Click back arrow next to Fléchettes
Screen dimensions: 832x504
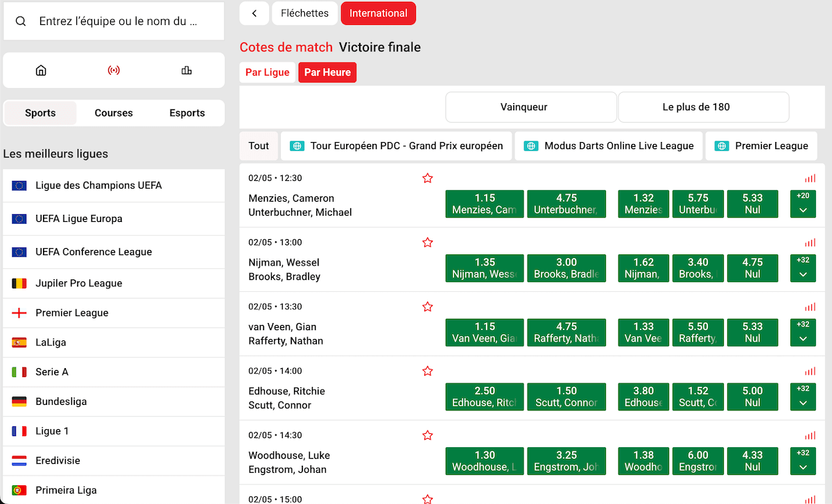(254, 13)
